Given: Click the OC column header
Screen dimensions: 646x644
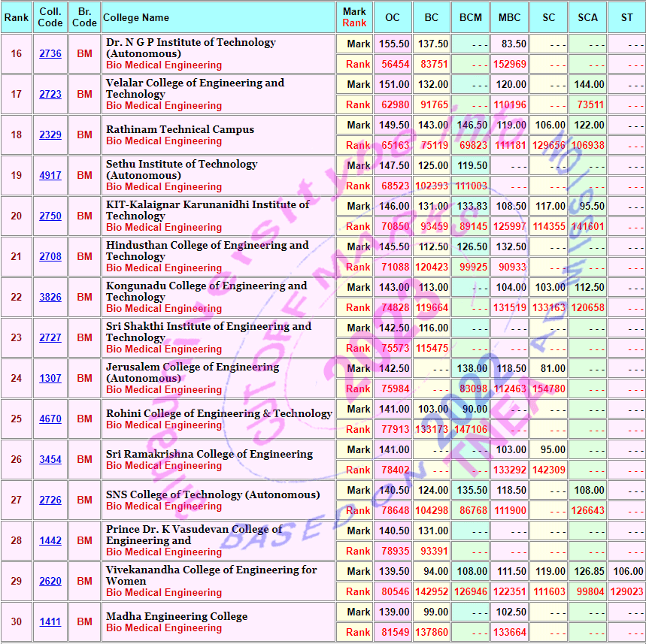Looking at the screenshot, I should coord(393,17).
